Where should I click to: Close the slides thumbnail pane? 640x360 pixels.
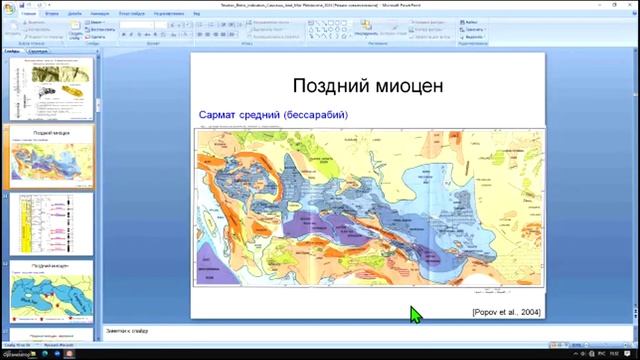pyautogui.click(x=97, y=51)
